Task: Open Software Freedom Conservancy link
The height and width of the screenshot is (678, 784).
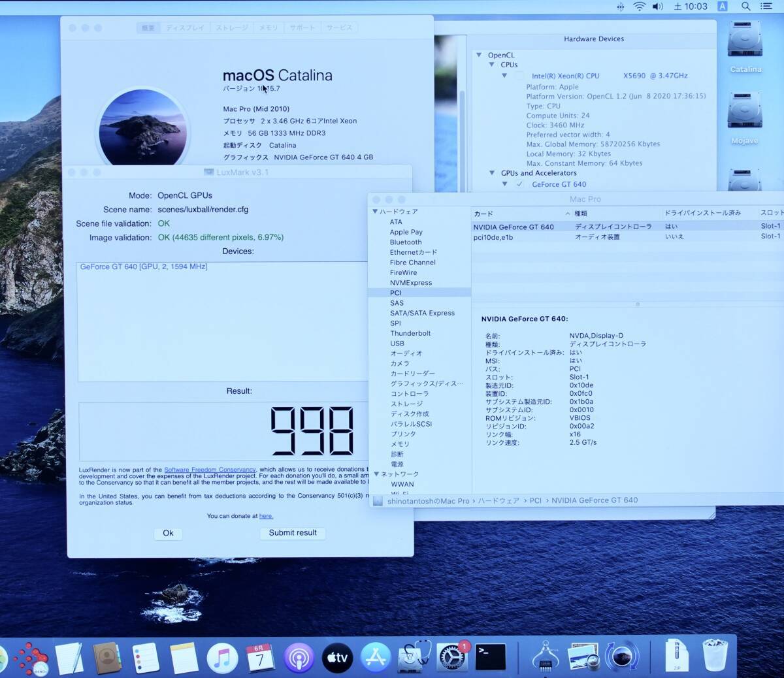Action: 210,470
